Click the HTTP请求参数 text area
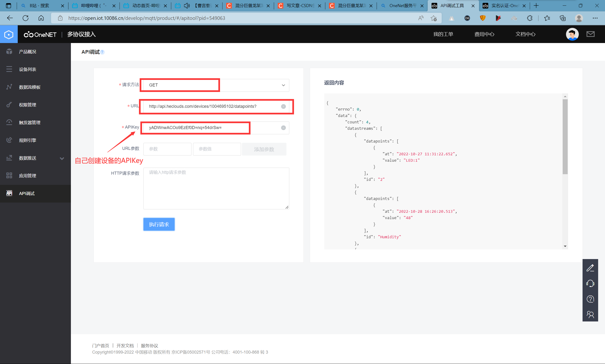This screenshot has width=605, height=364. [216, 188]
